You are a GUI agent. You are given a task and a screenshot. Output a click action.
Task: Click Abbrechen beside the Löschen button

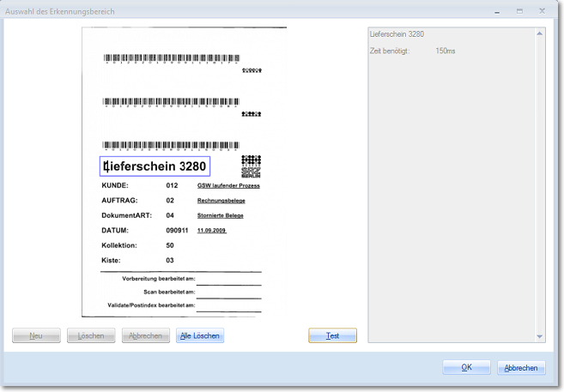146,335
